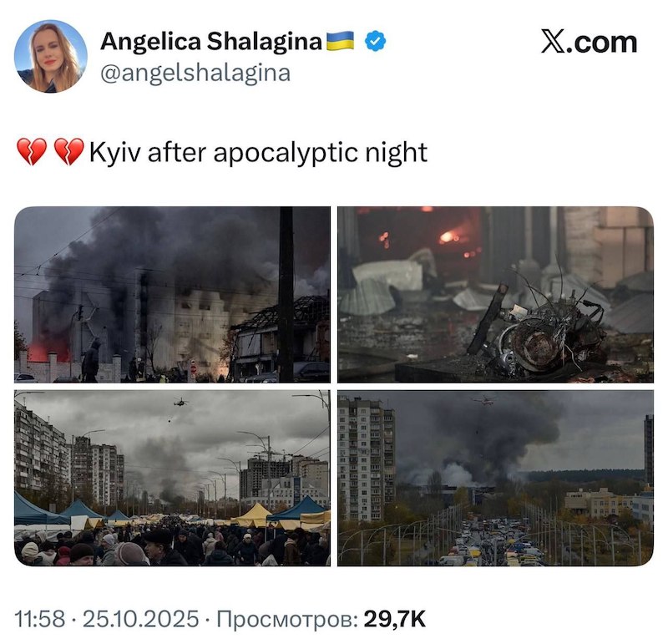Click the 11:58 post time
Screen dimensions: 668x644
click(39, 618)
